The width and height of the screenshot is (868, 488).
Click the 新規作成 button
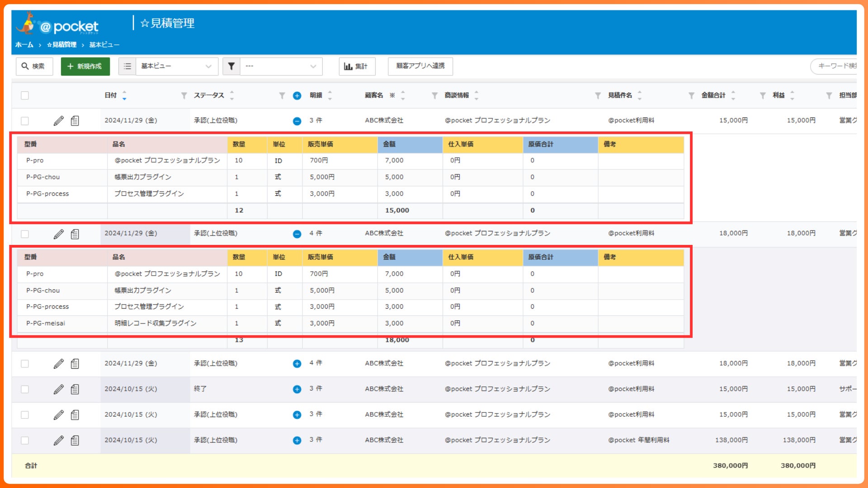pos(85,66)
